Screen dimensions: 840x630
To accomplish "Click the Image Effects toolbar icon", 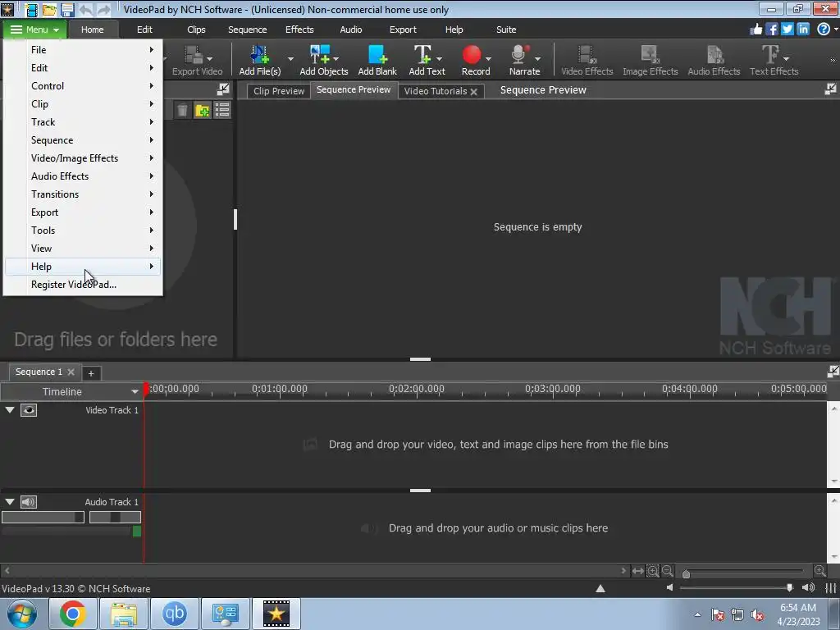I will click(650, 59).
